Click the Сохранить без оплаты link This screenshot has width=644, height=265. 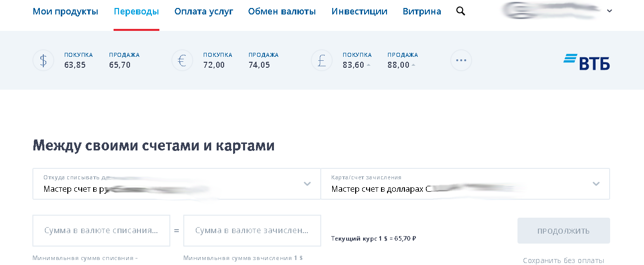click(563, 260)
